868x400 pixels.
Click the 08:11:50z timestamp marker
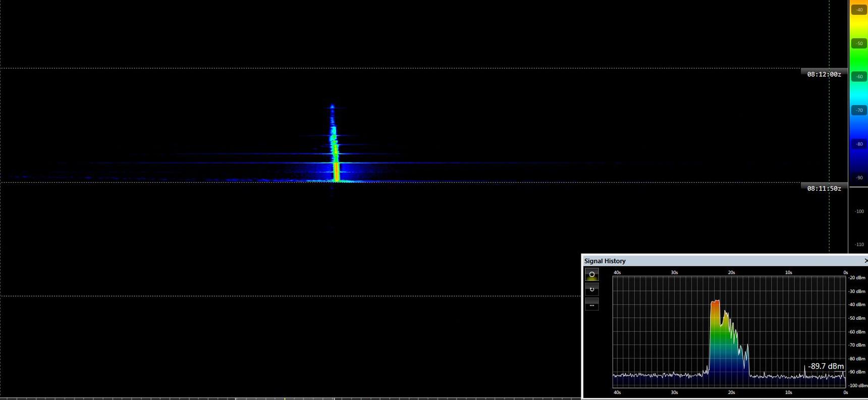pos(824,188)
